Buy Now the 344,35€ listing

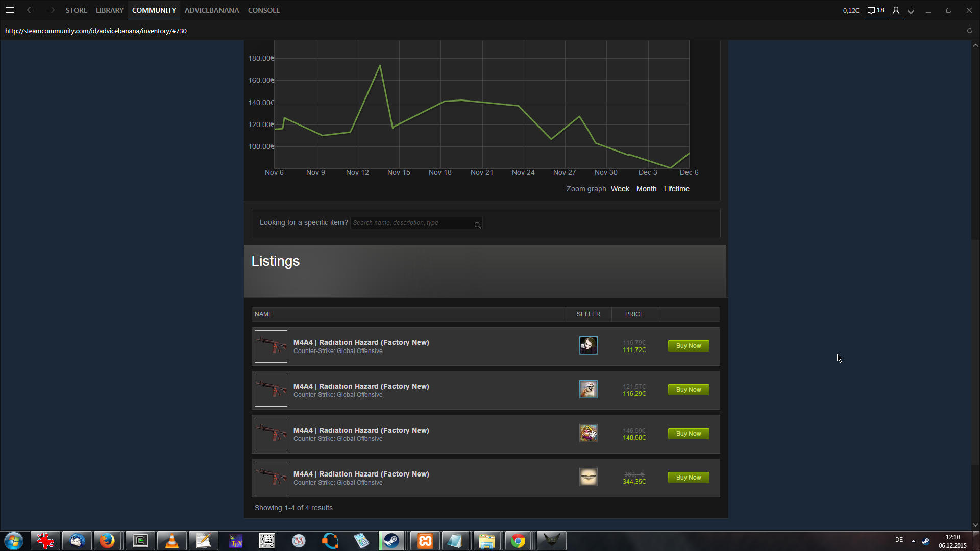coord(688,478)
